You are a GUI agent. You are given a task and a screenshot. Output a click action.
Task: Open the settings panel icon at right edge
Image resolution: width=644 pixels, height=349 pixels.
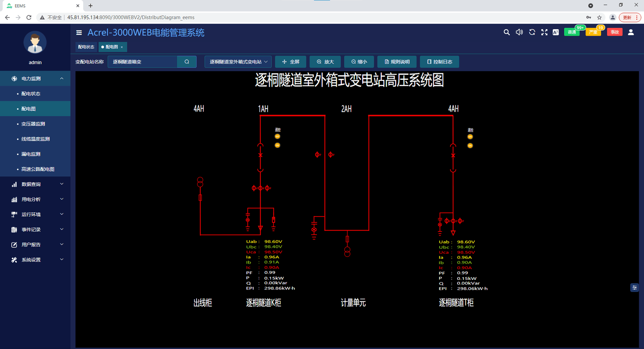click(635, 288)
